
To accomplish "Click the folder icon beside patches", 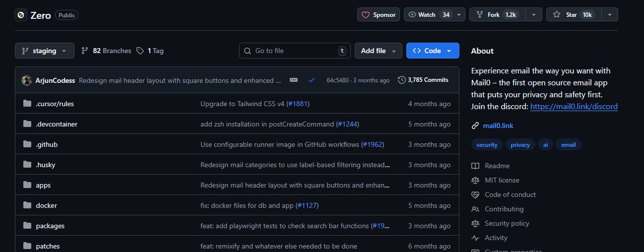I will 27,246.
